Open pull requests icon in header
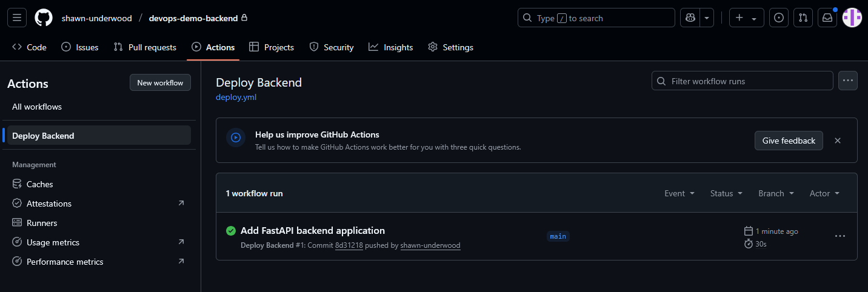 click(803, 18)
